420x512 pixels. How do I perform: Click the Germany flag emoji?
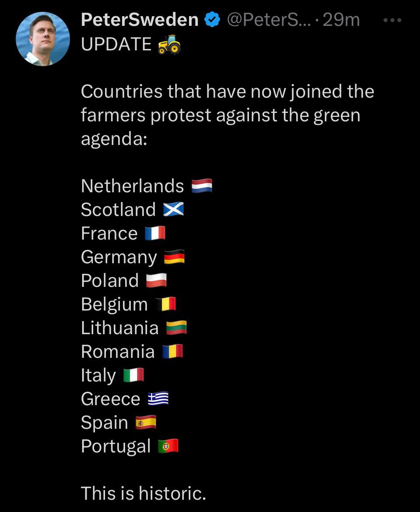[174, 257]
